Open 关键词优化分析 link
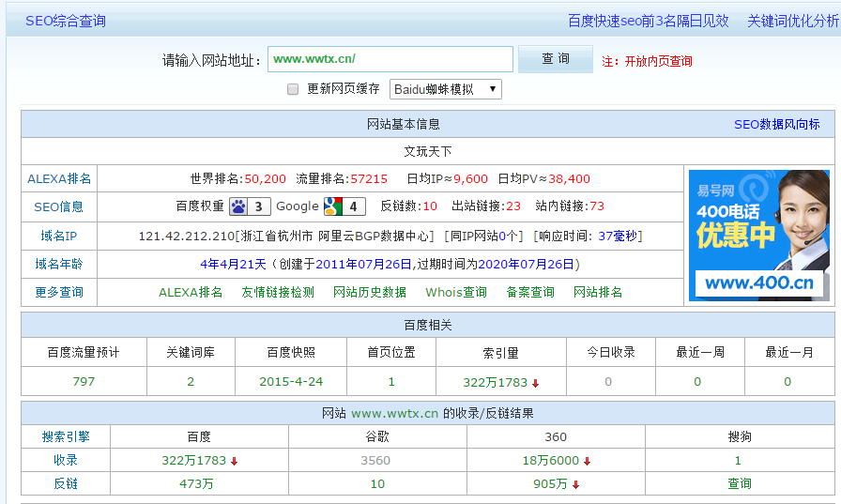Viewport: 841px width, 504px height. (793, 21)
